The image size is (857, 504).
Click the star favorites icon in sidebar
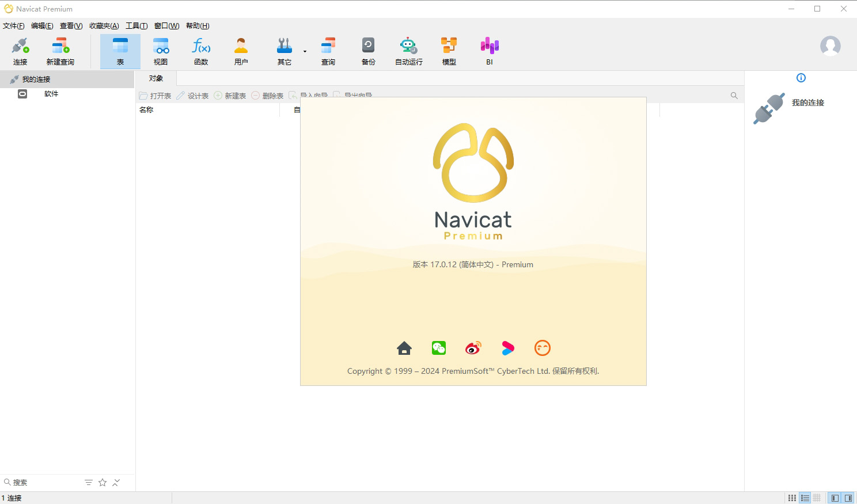coord(103,483)
